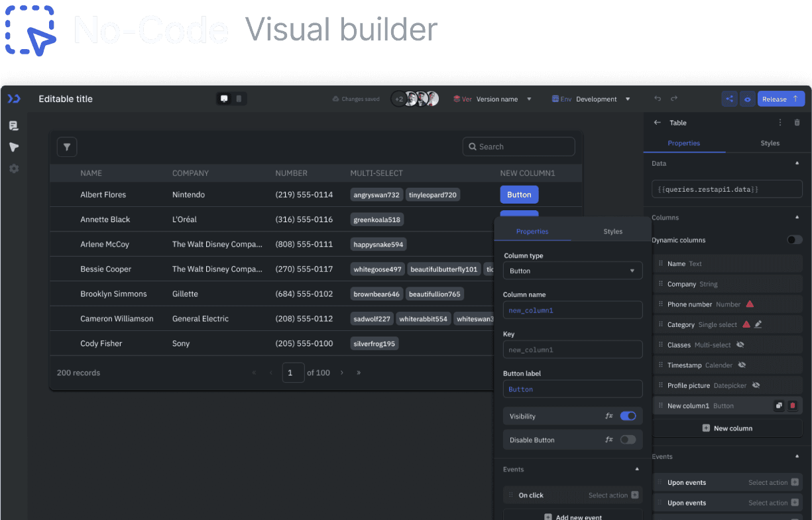This screenshot has width=812, height=520.
Task: Open the Column type dropdown
Action: pos(573,271)
